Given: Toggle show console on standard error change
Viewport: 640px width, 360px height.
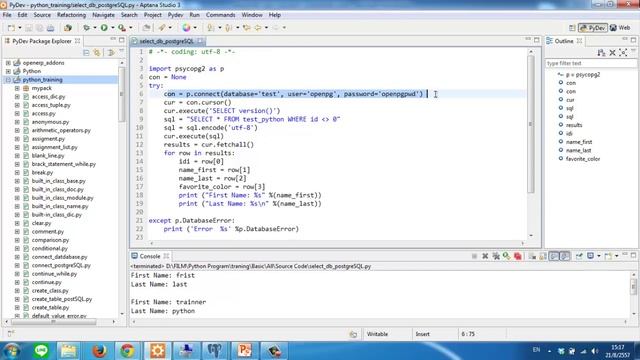Looking at the screenshot, I should point(564,256).
